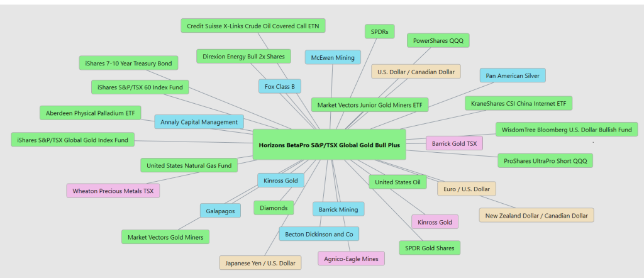The height and width of the screenshot is (278, 644).
Task: Select the Japanese Yen / U.S. Dollar node
Action: tap(260, 262)
